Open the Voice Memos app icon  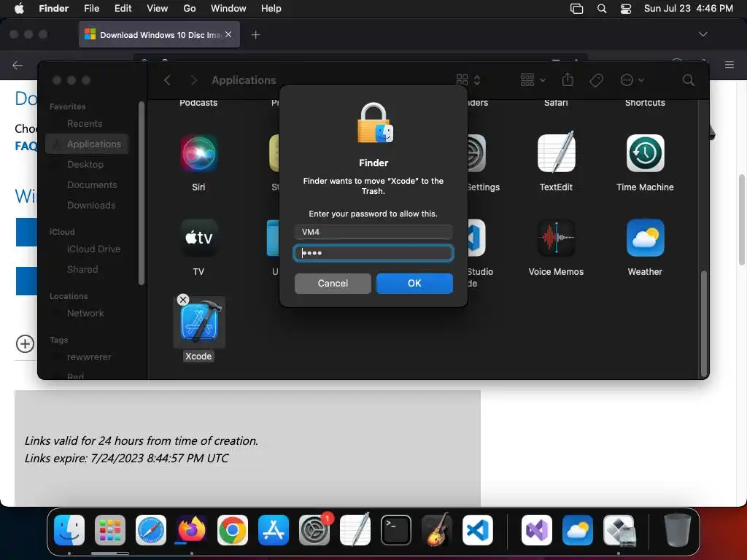pyautogui.click(x=556, y=238)
